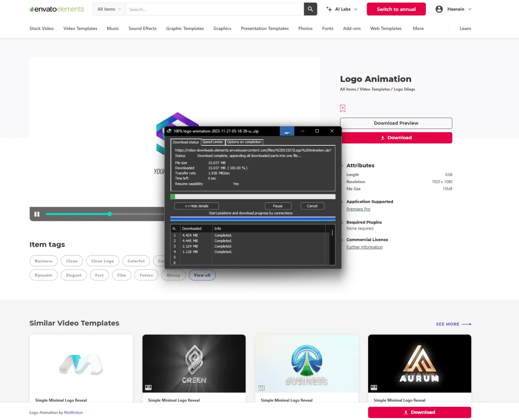The height and width of the screenshot is (420, 519).
Task: Close the IDM download dialog
Action: point(332,131)
